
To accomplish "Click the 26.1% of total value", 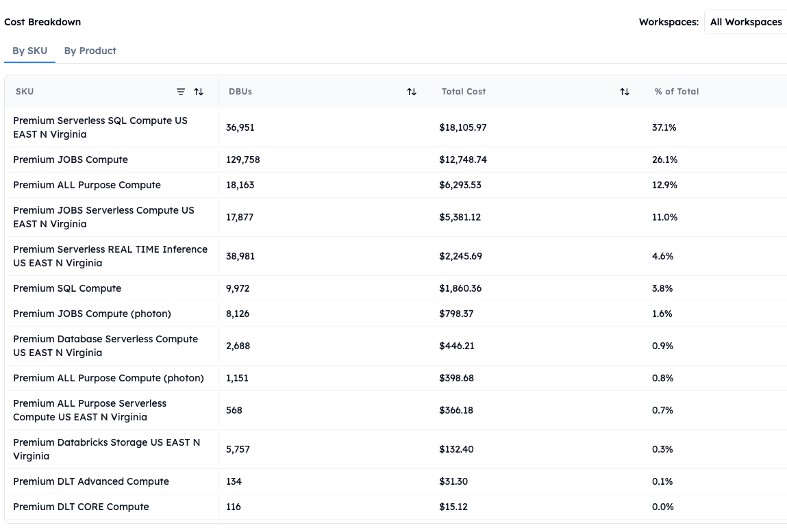I will tap(664, 160).
